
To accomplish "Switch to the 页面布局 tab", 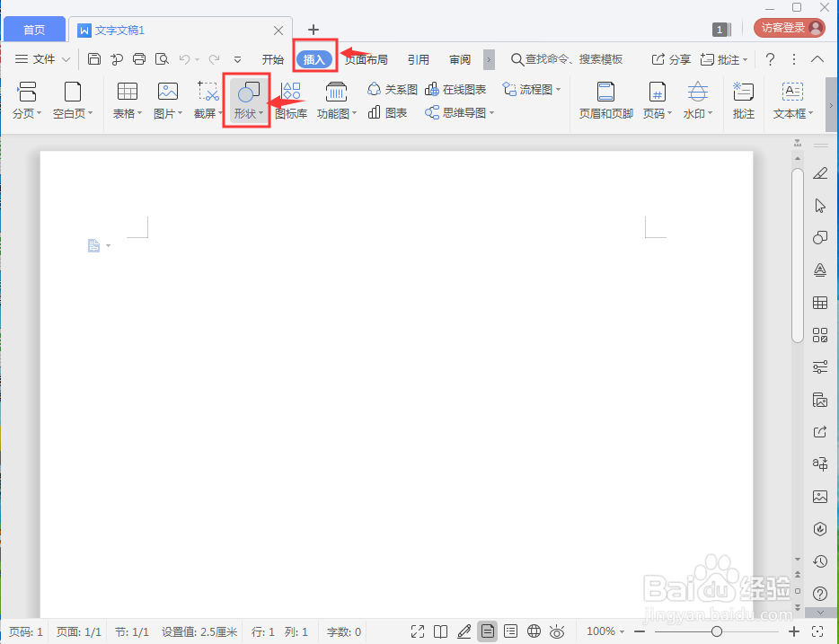I will coord(367,59).
